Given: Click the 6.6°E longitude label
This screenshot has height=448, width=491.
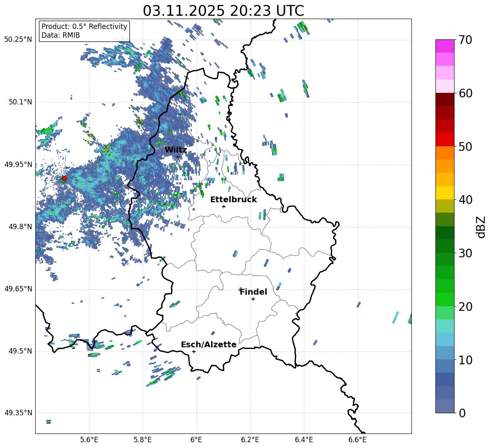Looking at the screenshot, I should (x=357, y=440).
